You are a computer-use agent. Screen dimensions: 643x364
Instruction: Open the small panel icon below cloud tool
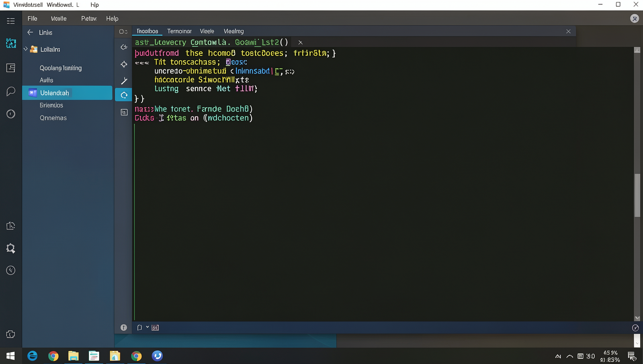pos(124,112)
